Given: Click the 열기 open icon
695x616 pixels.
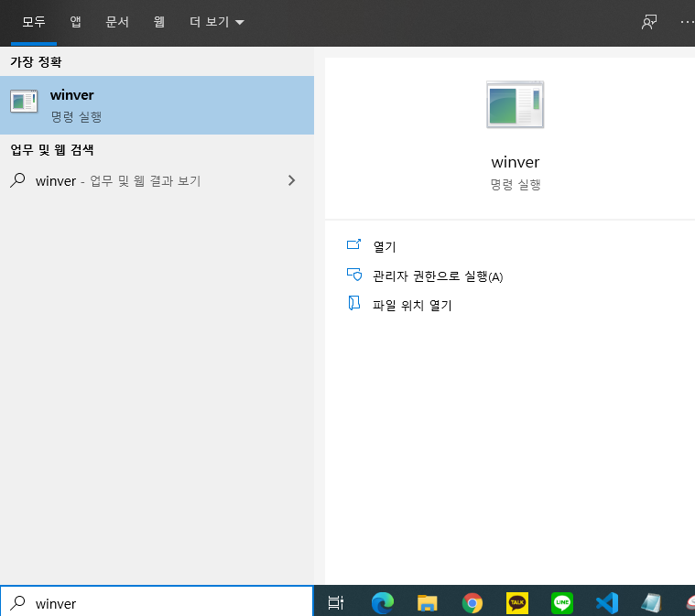Looking at the screenshot, I should point(353,244).
